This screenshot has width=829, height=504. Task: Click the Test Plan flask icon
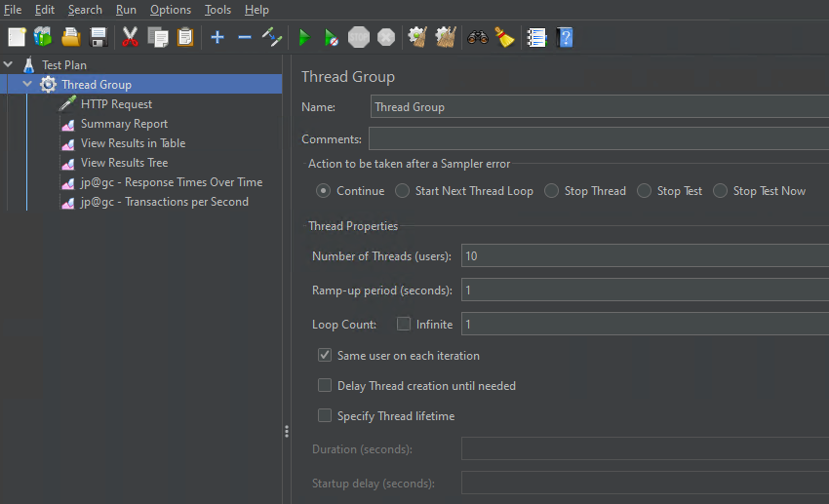[x=29, y=65]
